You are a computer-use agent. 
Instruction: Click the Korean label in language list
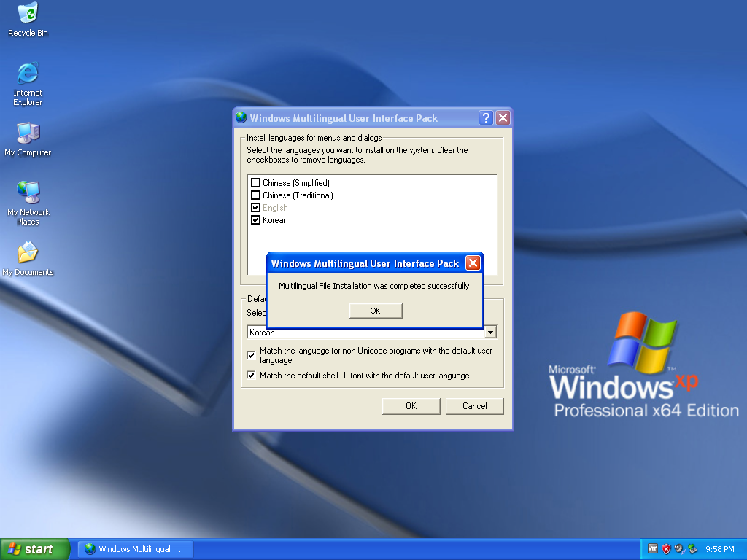275,220
